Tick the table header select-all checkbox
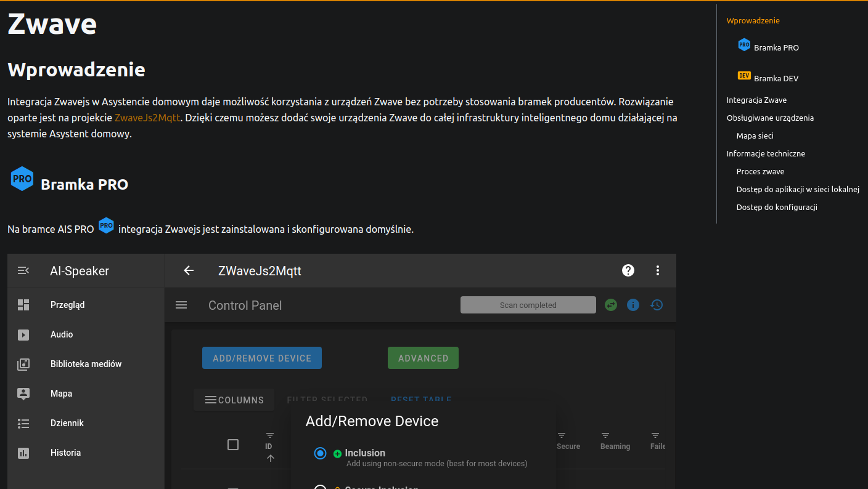 pyautogui.click(x=233, y=445)
